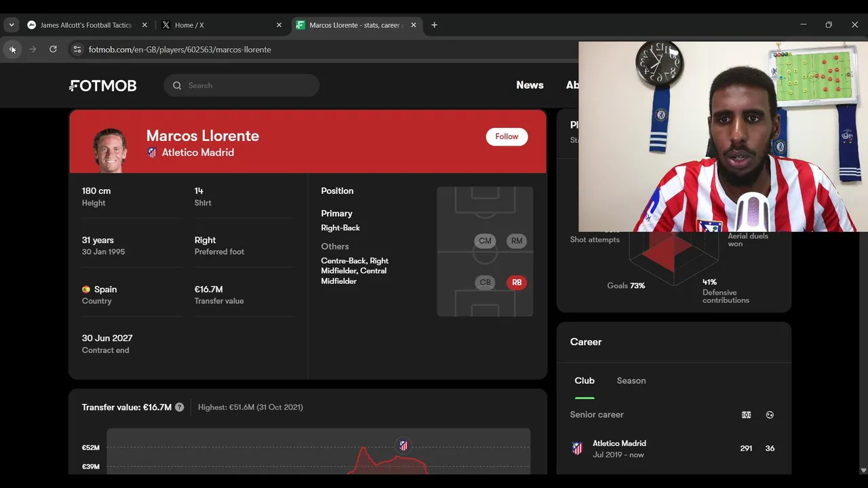Close the Home / X tab
The width and height of the screenshot is (868, 488).
[x=279, y=25]
